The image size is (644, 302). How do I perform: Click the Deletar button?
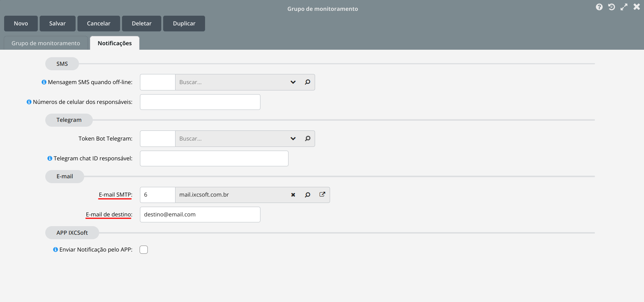[x=142, y=24]
